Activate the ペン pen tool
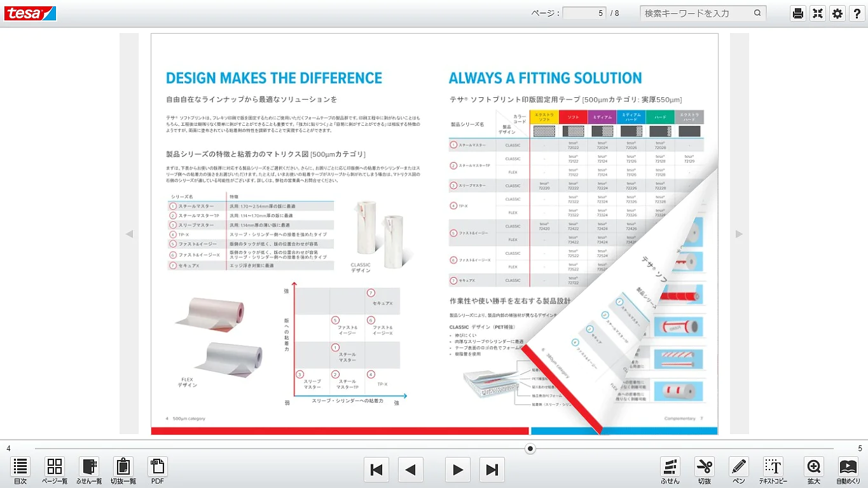This screenshot has height=488, width=868. tap(739, 470)
